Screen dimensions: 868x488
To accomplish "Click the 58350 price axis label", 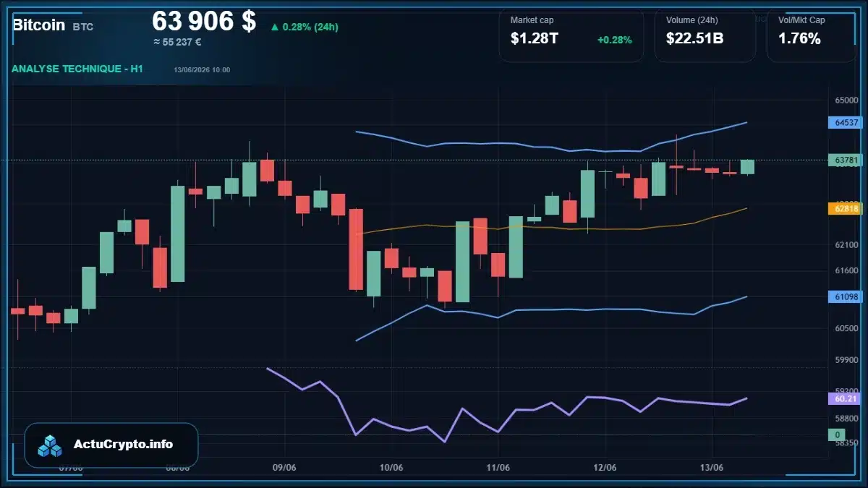I will pos(846,442).
